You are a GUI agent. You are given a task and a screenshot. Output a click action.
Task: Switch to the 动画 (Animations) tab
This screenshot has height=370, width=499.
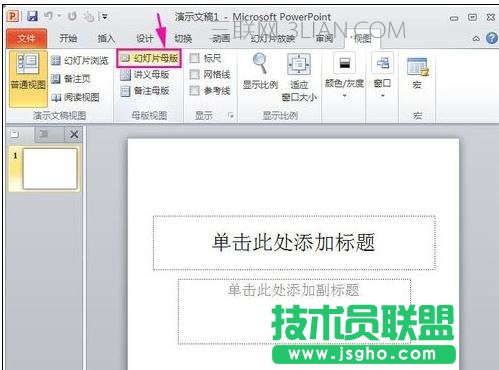coord(221,39)
